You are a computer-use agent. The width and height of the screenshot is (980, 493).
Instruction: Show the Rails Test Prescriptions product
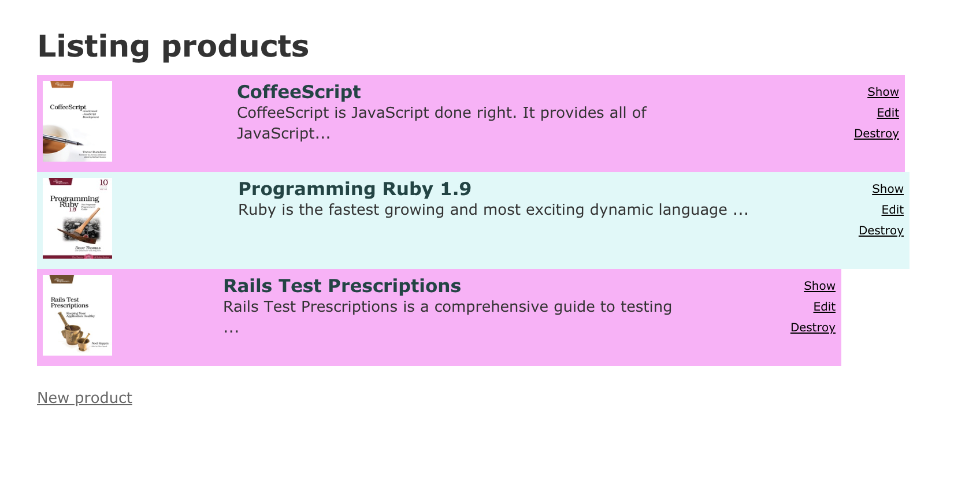pyautogui.click(x=819, y=286)
